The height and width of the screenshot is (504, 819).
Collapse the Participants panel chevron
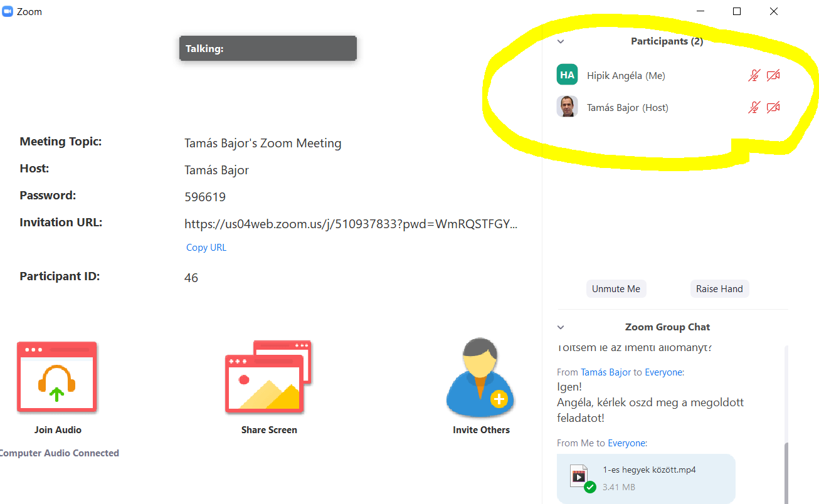tap(561, 41)
